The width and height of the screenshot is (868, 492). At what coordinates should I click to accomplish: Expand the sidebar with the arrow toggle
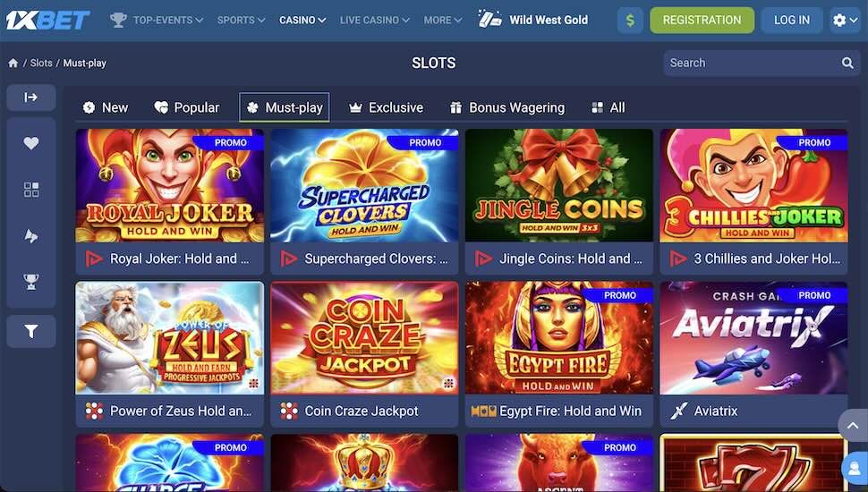click(x=31, y=98)
